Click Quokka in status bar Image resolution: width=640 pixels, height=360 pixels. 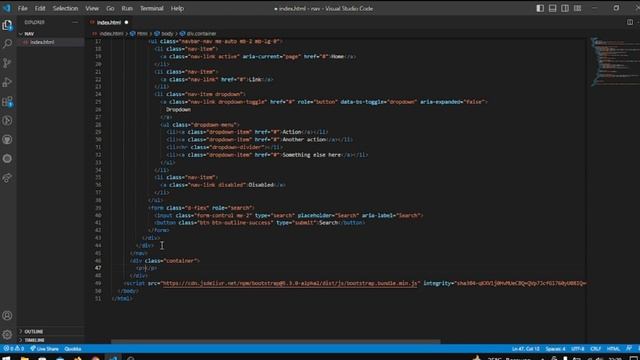[73, 349]
